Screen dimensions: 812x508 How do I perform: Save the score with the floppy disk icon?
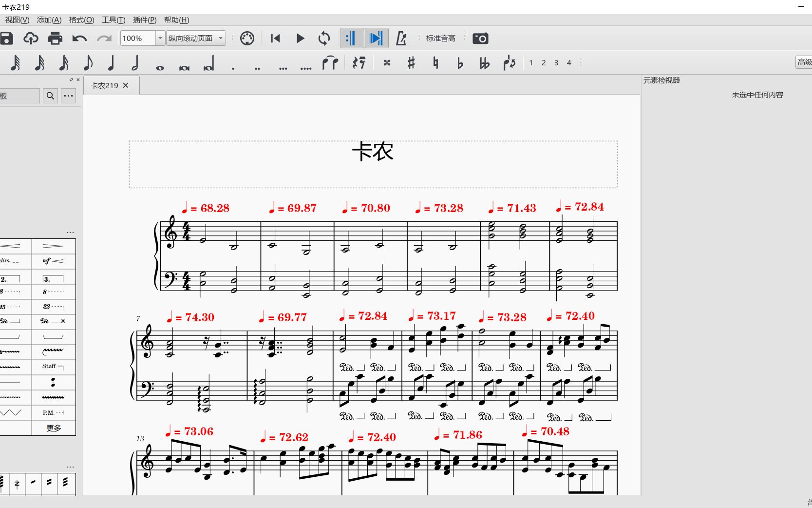coord(6,38)
